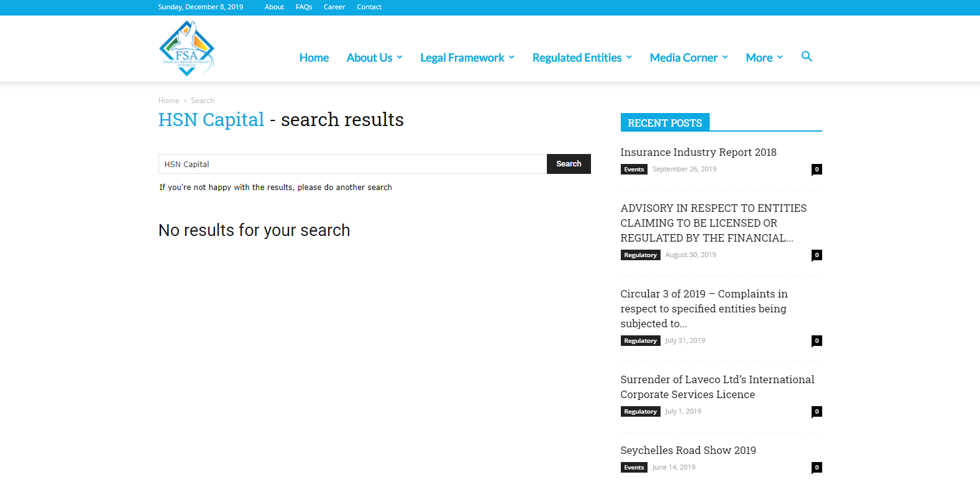980x490 pixels.
Task: Open the More menu
Action: pyautogui.click(x=759, y=58)
